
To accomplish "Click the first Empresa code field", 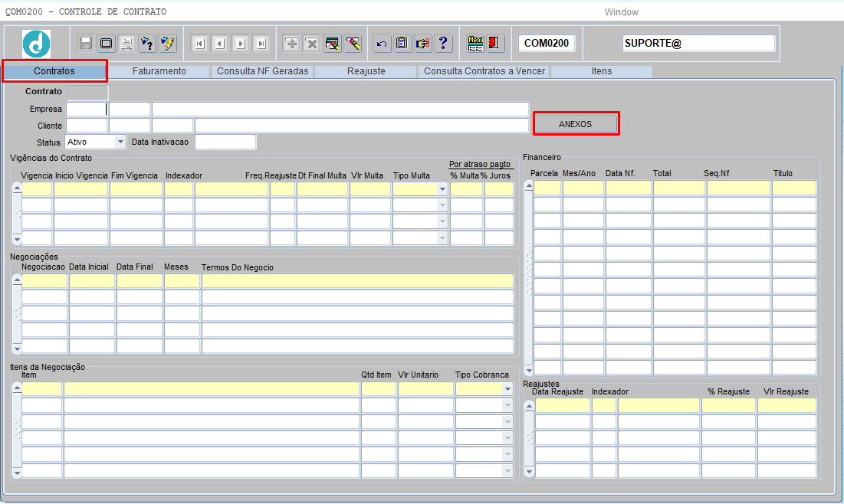I will tap(87, 110).
